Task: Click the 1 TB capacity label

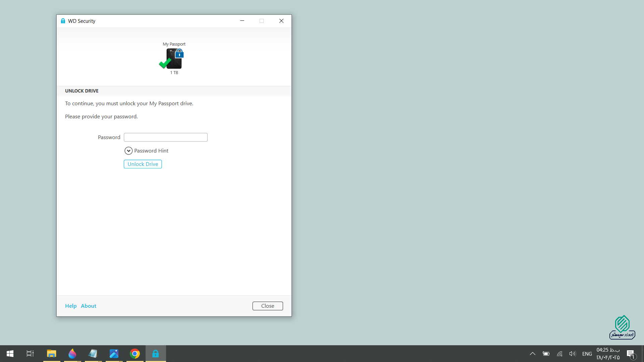Action: tap(174, 73)
